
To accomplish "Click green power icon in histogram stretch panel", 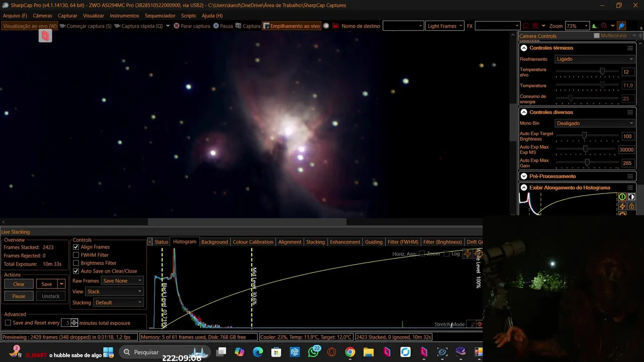I will tap(622, 197).
